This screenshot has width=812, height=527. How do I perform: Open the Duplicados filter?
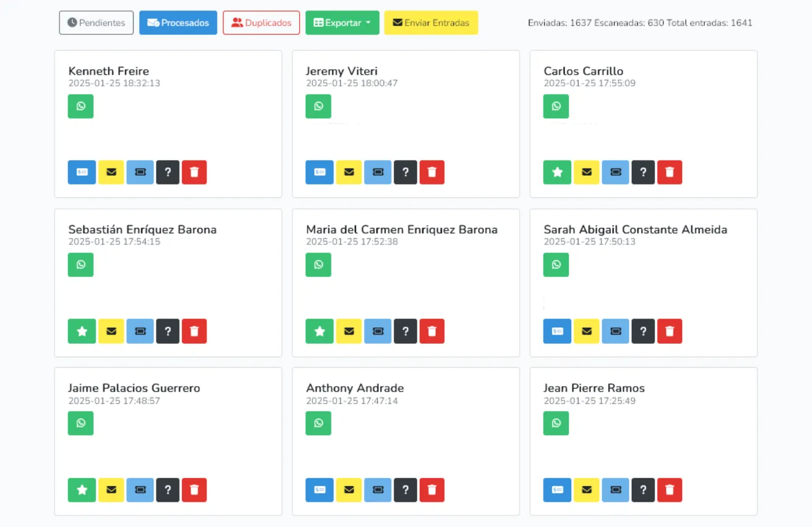[261, 22]
